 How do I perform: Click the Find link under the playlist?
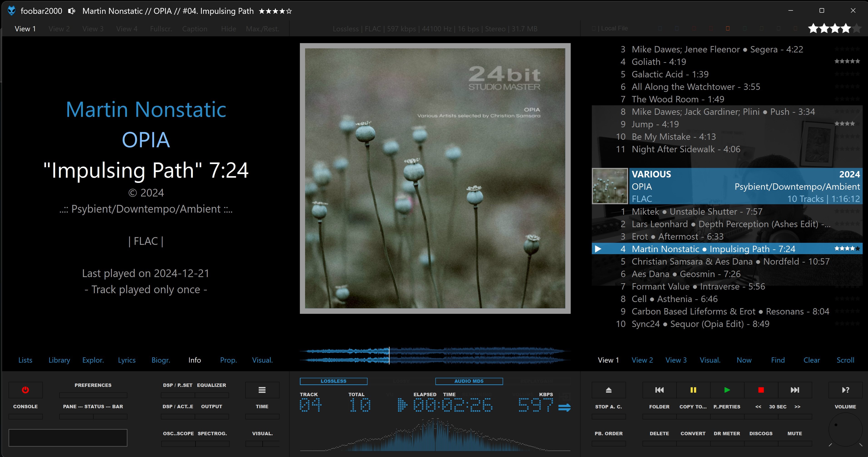coord(778,360)
